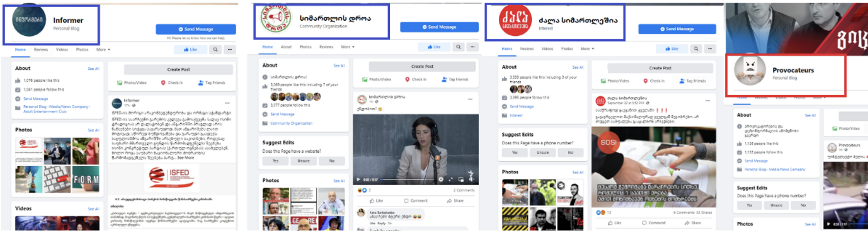Open the Reviews tab on the Informer page
This screenshot has height=233, width=868.
(x=41, y=50)
